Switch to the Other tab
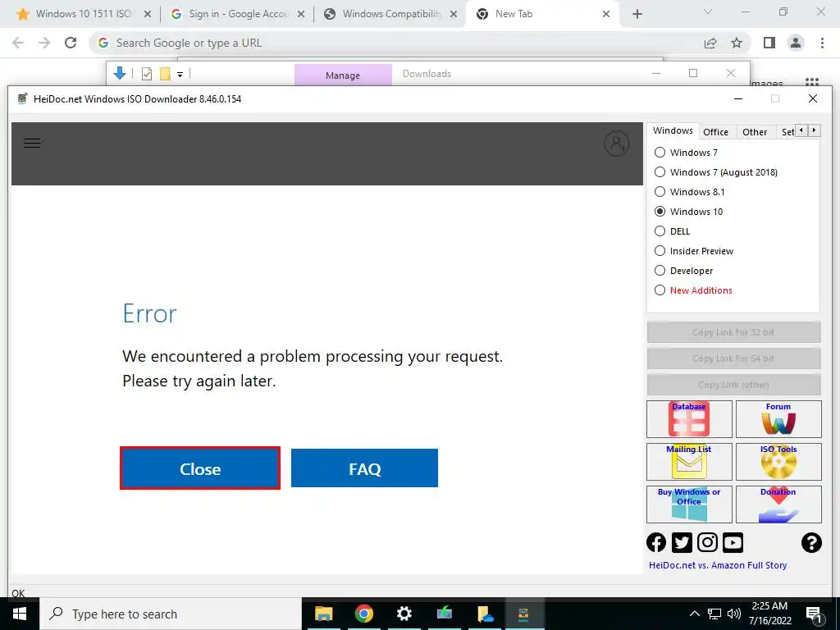 coord(755,132)
